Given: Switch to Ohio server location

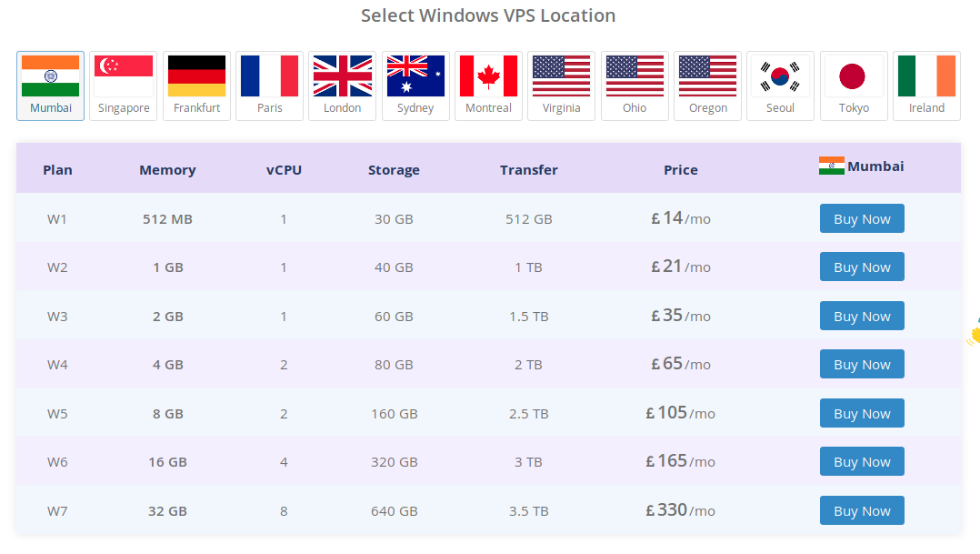Looking at the screenshot, I should click(635, 86).
